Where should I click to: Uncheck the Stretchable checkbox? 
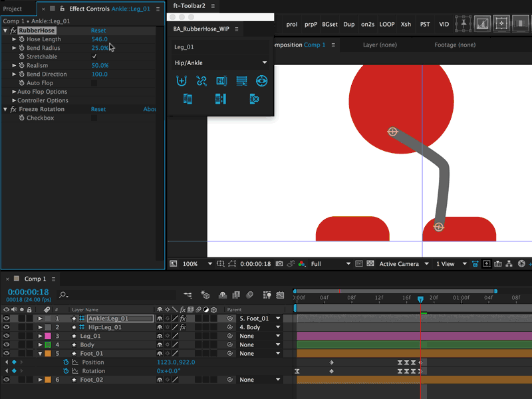pos(94,57)
